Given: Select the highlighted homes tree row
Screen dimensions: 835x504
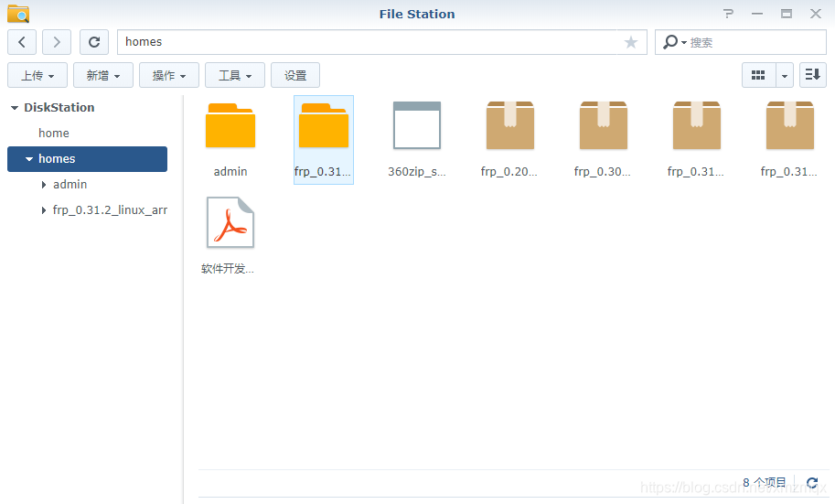Looking at the screenshot, I should [87, 159].
